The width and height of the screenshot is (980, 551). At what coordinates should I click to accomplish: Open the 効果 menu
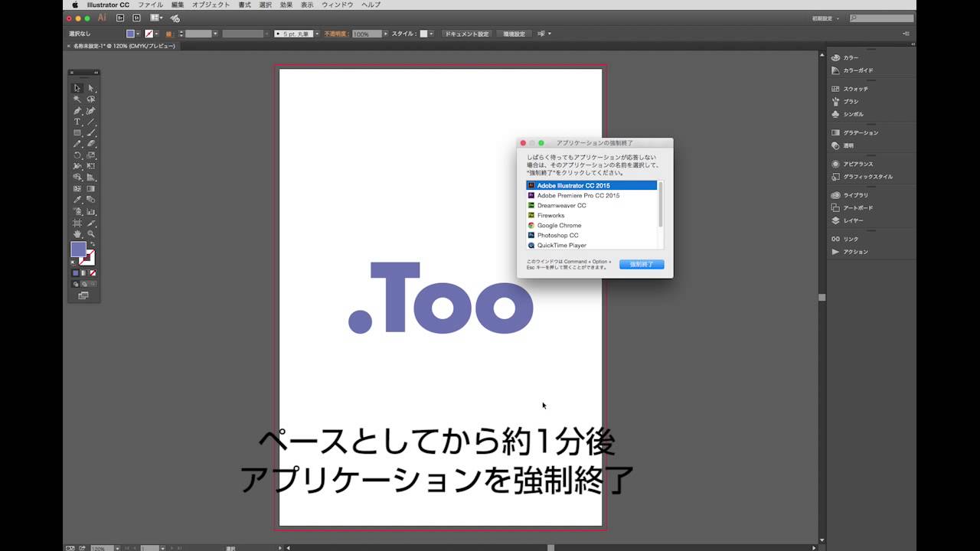pyautogui.click(x=286, y=5)
